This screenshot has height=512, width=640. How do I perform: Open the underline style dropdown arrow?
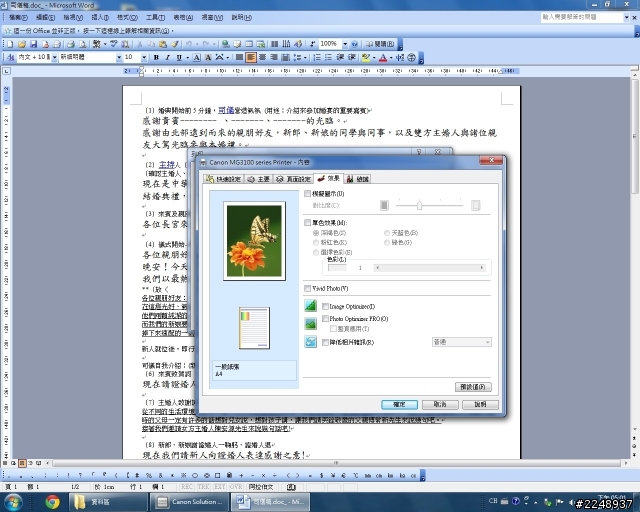pyautogui.click(x=187, y=58)
